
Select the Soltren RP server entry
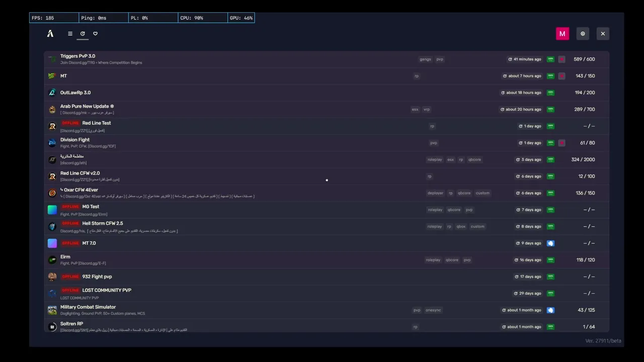327,326
